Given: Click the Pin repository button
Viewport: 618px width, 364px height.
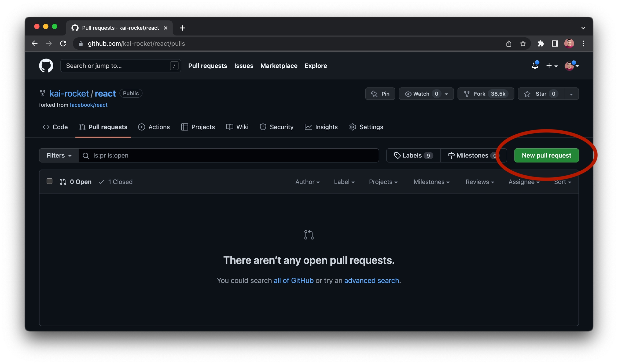Looking at the screenshot, I should [x=380, y=94].
